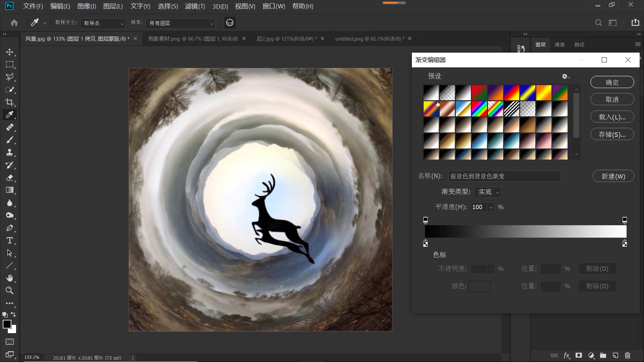This screenshot has height=362, width=644.
Task: Click the 新建(W) button
Action: click(x=613, y=176)
